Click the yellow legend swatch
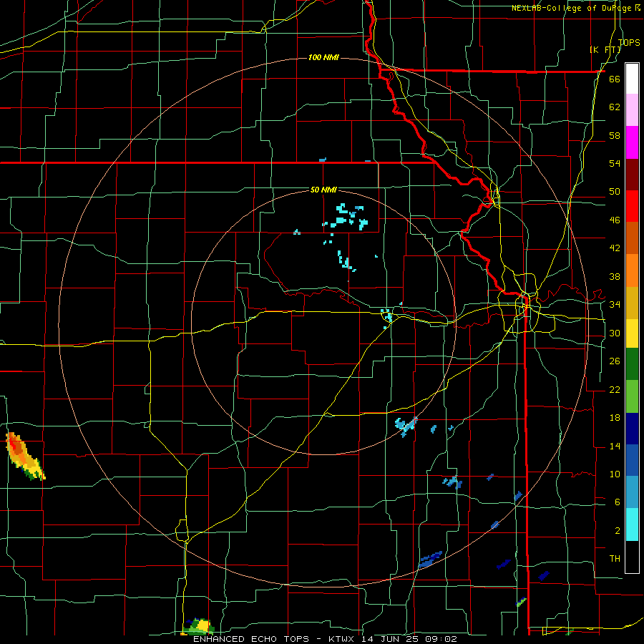This screenshot has width=644, height=644. click(x=632, y=333)
